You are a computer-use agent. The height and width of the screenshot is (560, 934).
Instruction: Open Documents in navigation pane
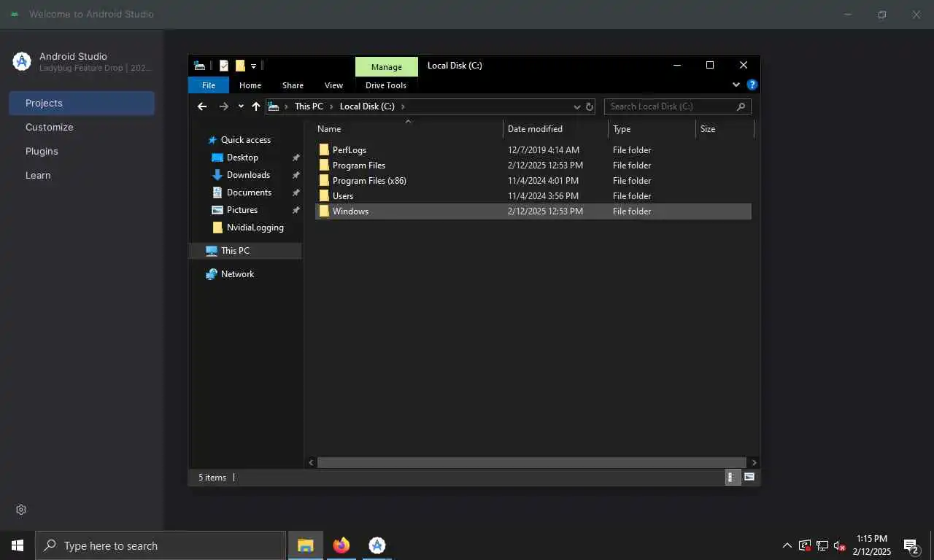pos(249,192)
